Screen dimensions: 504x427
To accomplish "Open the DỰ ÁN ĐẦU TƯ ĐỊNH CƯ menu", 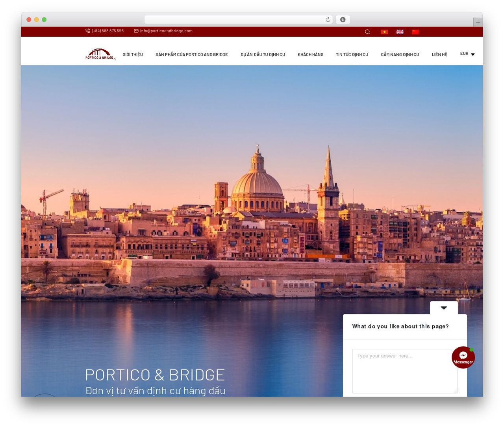I will (263, 55).
